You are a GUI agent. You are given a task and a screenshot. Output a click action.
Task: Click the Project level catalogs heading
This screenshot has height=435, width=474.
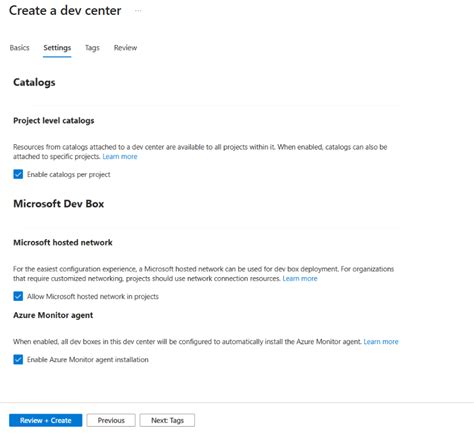click(54, 121)
